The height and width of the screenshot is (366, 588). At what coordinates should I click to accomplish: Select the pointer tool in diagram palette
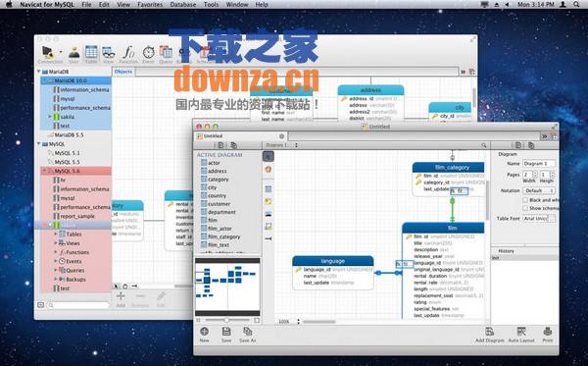pos(269,156)
